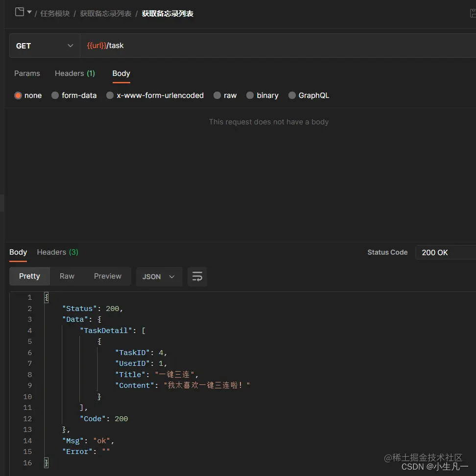Switch response view to Raw
The height and width of the screenshot is (476, 476).
(67, 276)
